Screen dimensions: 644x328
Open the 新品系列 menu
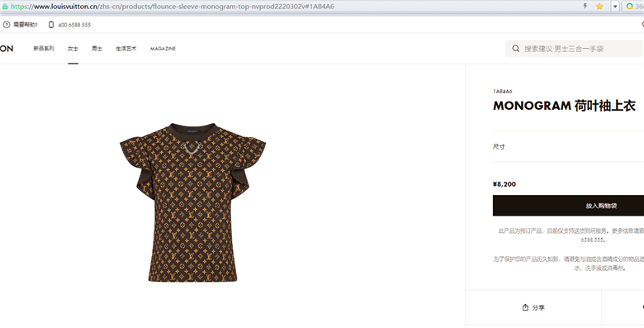[x=44, y=49]
